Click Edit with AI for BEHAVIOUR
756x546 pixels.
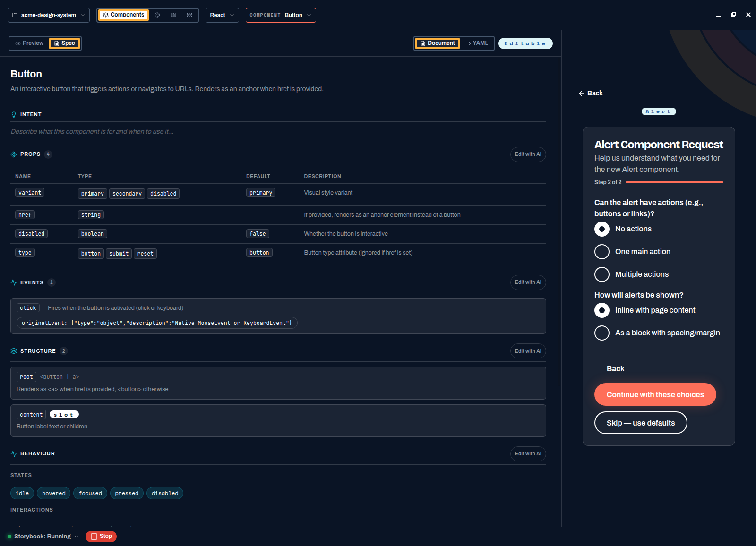click(528, 454)
